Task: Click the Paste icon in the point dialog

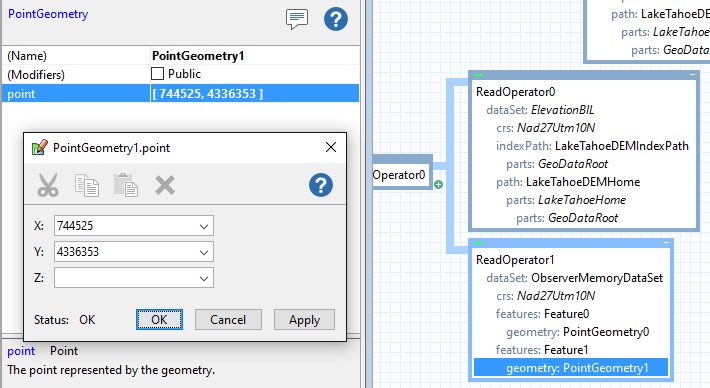Action: [x=126, y=185]
